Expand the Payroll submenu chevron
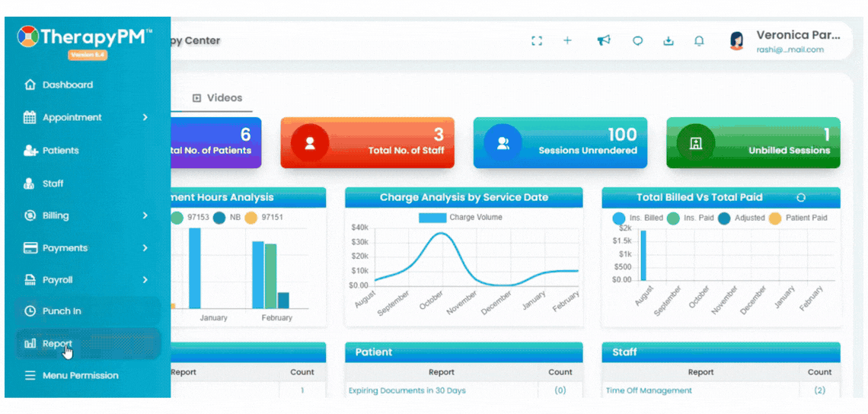 [x=145, y=280]
